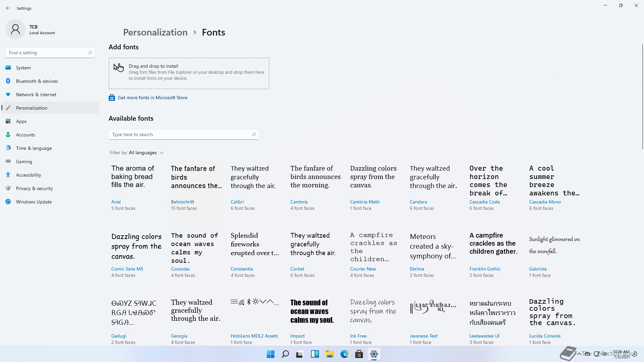This screenshot has height=362, width=644.
Task: Open Time & language settings
Action: 50,148
